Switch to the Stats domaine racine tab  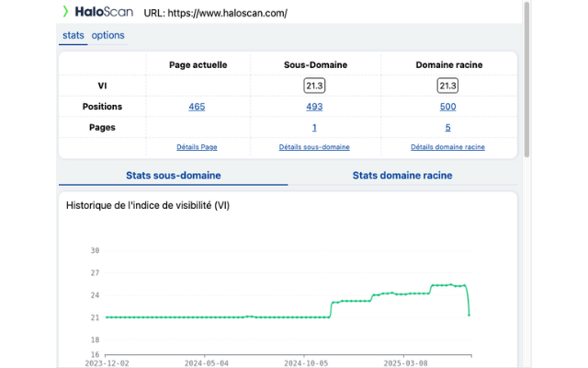402,175
